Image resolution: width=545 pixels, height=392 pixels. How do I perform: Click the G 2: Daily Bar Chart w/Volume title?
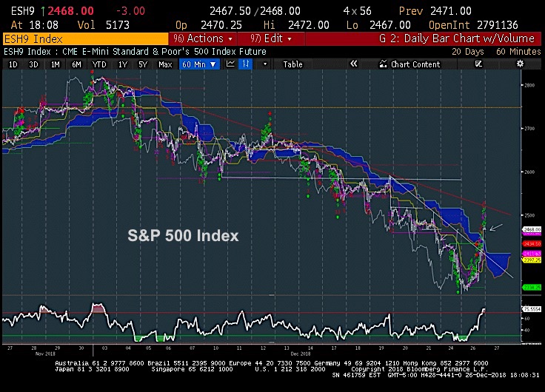456,38
